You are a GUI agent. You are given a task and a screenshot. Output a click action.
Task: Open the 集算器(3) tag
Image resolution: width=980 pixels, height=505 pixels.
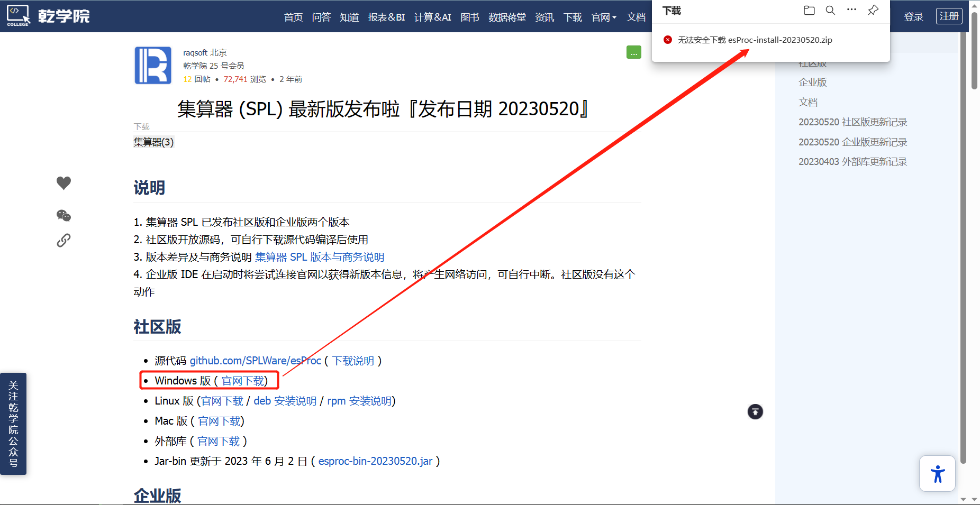click(x=153, y=142)
